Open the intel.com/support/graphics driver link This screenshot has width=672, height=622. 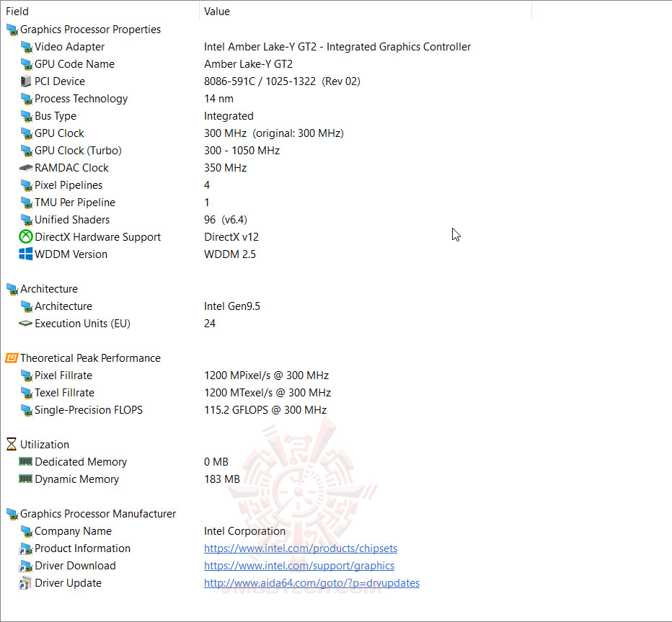(x=299, y=566)
